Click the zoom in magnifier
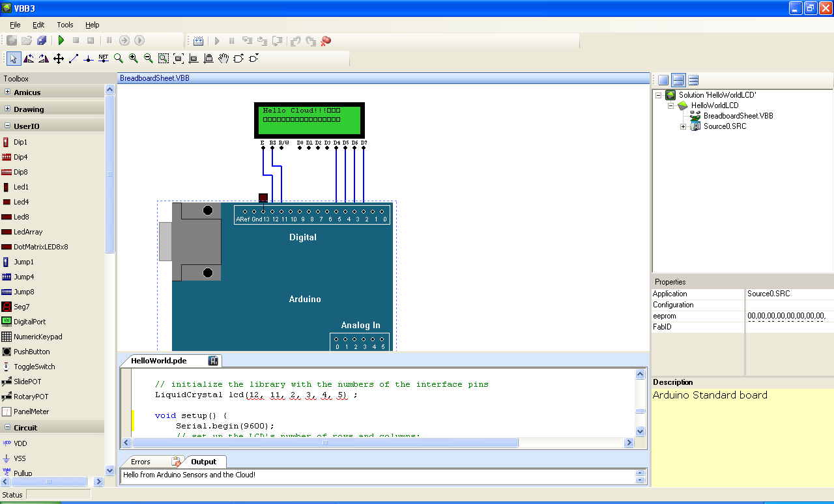834x504 pixels. 134,58
